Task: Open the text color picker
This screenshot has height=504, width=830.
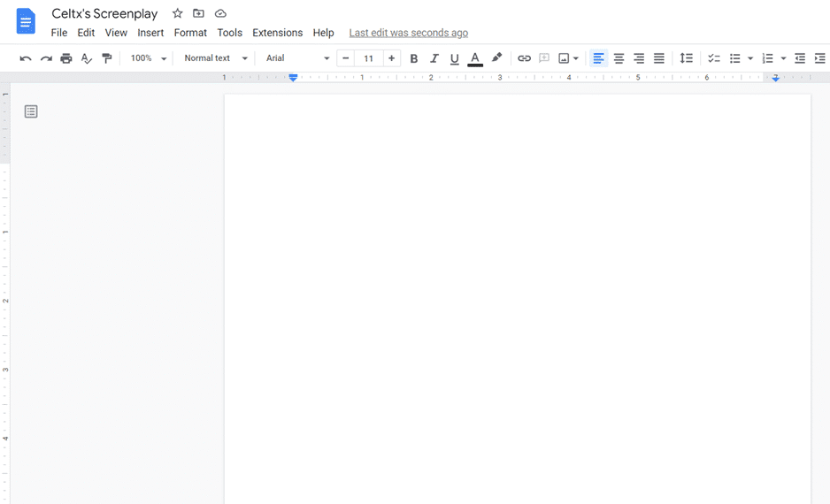Action: [475, 58]
